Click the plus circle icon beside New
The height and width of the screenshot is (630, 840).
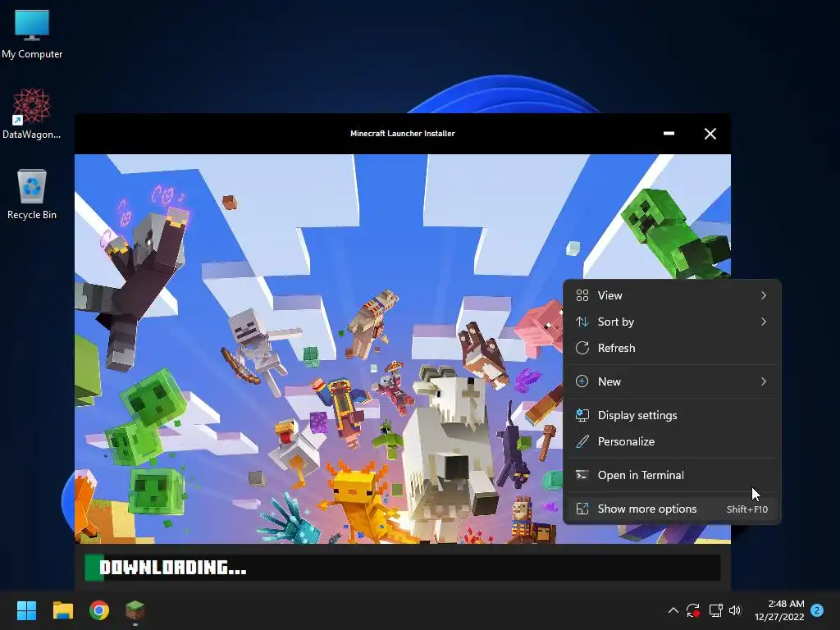pos(582,381)
